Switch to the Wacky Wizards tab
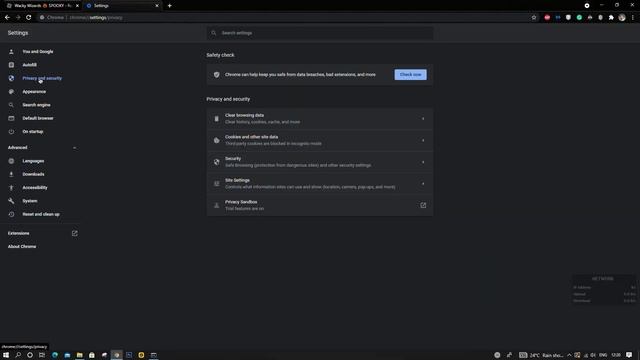Screen dimensions: 640x360 [41, 6]
